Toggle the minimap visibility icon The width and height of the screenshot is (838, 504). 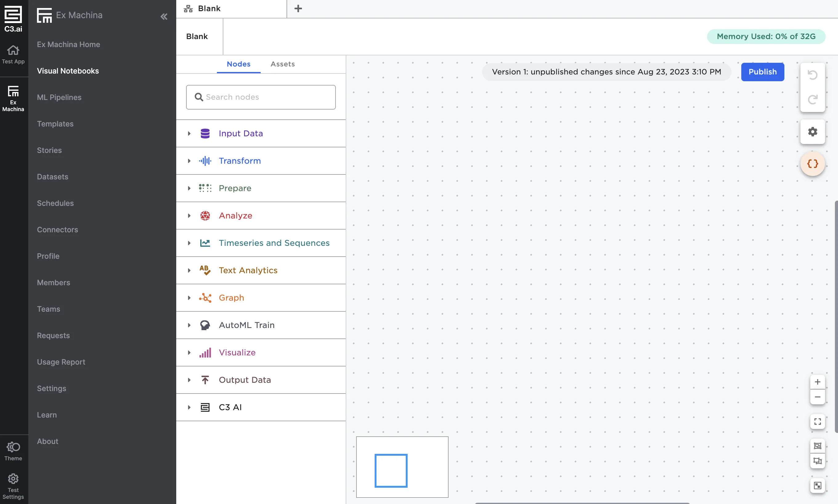pyautogui.click(x=817, y=485)
